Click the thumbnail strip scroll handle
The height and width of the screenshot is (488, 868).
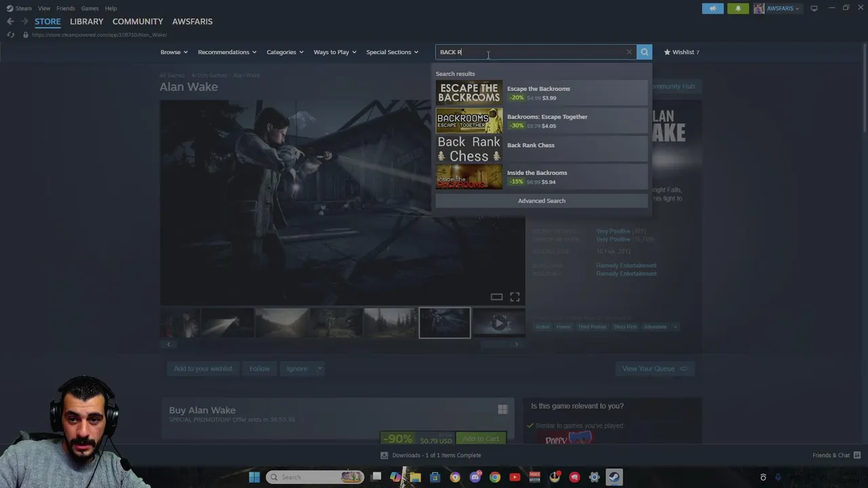coord(494,344)
